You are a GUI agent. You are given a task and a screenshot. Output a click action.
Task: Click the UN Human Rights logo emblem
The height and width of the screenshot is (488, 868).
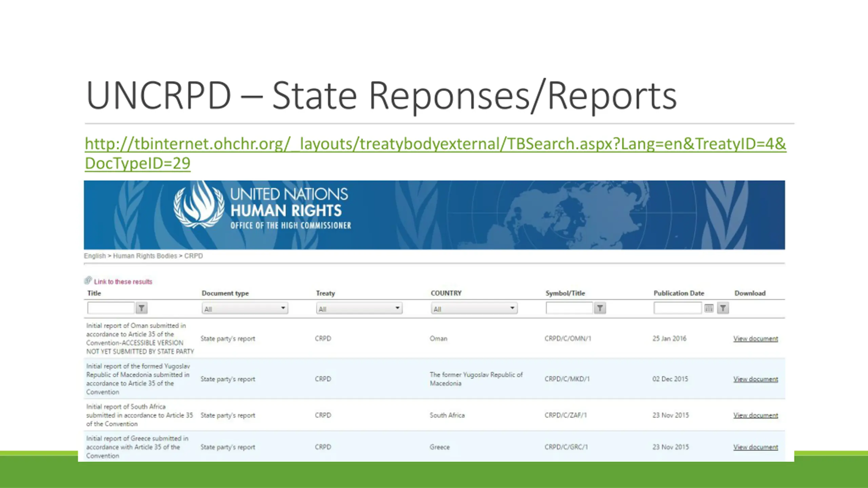(x=199, y=205)
